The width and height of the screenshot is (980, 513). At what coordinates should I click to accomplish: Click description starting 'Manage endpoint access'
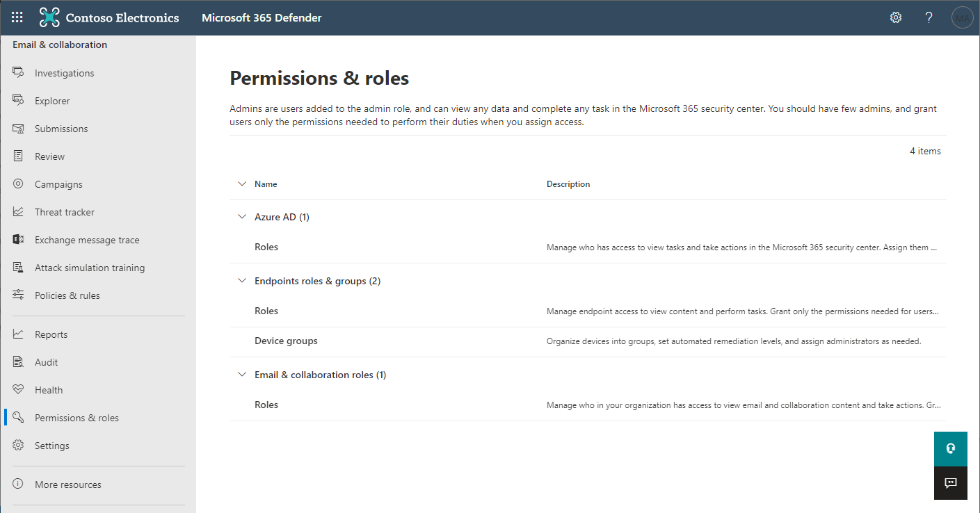coord(742,311)
